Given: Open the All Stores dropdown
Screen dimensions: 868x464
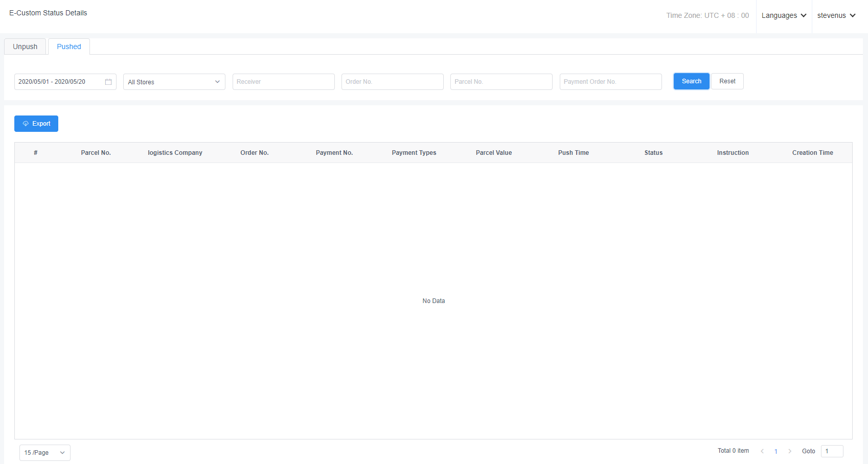Looking at the screenshot, I should pyautogui.click(x=174, y=82).
